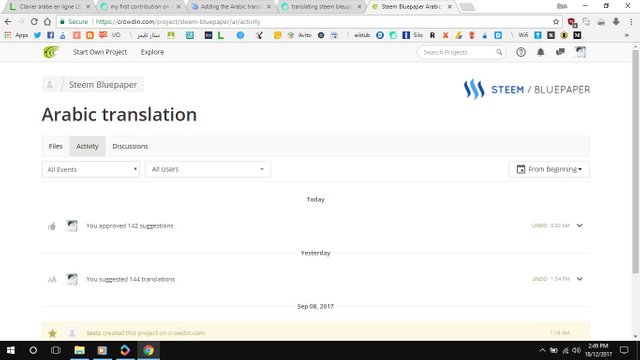The height and width of the screenshot is (360, 640).
Task: Open the Facebook bookmark icon
Action: coord(51,36)
